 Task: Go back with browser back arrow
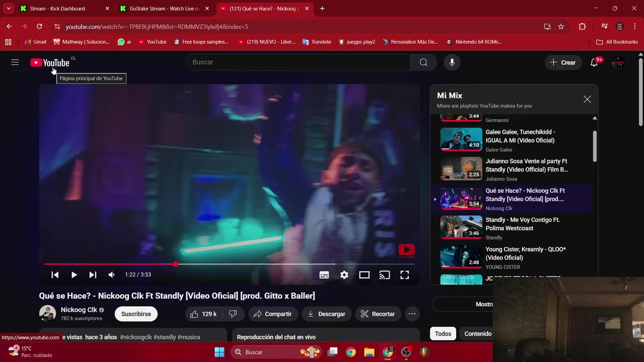point(9,27)
